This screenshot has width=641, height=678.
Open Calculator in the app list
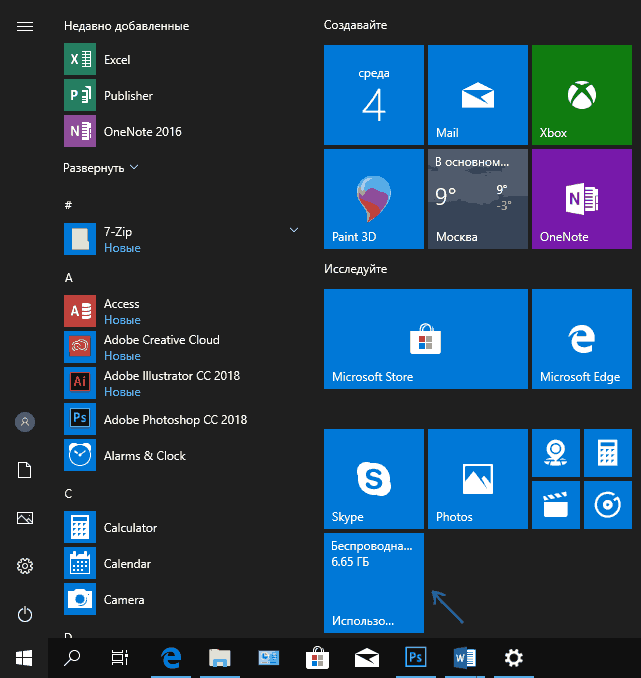(x=182, y=528)
